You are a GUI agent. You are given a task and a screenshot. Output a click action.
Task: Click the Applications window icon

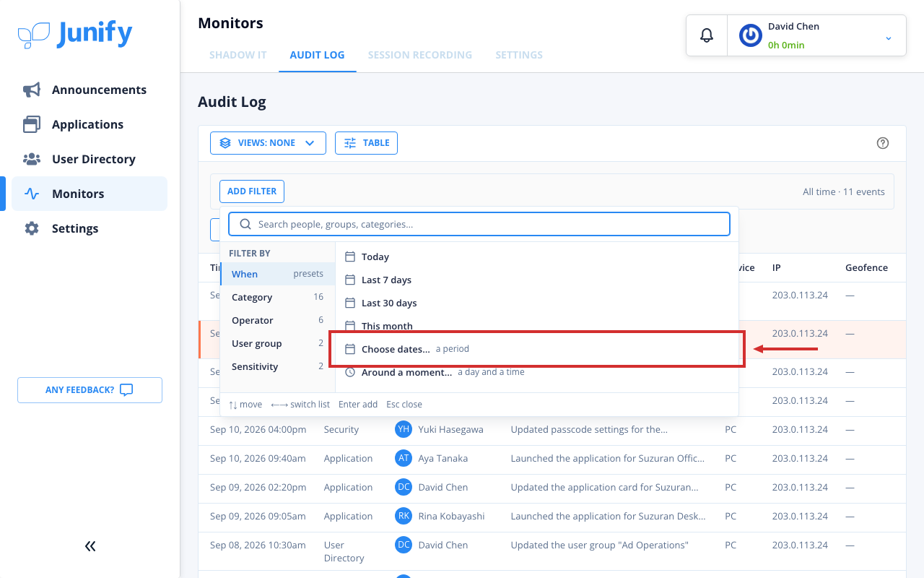tap(32, 124)
